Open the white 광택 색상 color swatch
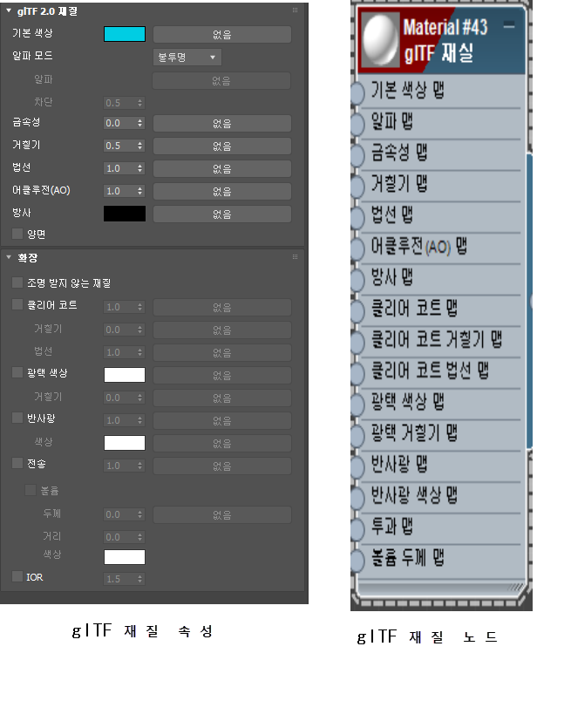Screen dimensions: 571x728 pyautogui.click(x=125, y=375)
